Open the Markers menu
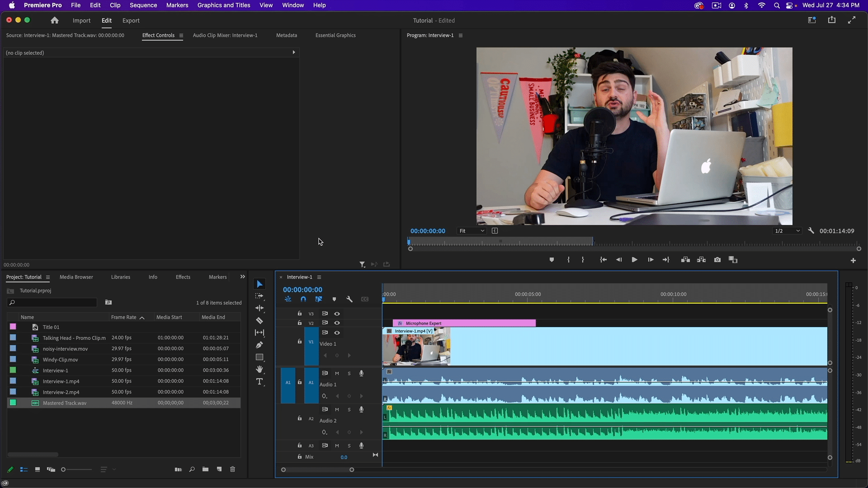868x488 pixels. [177, 5]
